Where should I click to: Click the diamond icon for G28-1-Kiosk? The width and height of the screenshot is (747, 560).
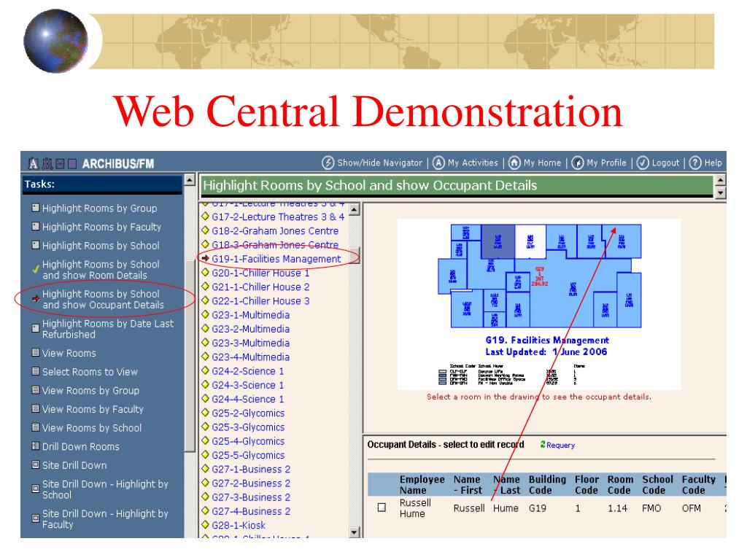(x=205, y=525)
